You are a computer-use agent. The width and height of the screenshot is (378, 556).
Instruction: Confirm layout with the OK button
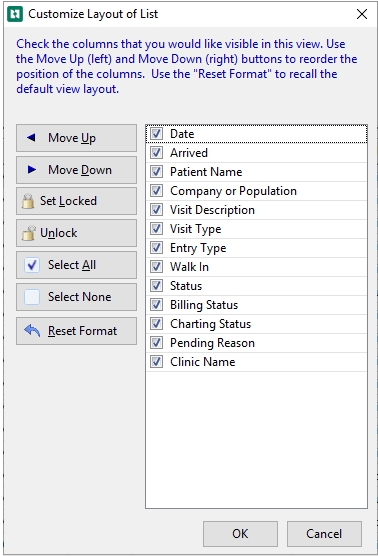coord(240,534)
